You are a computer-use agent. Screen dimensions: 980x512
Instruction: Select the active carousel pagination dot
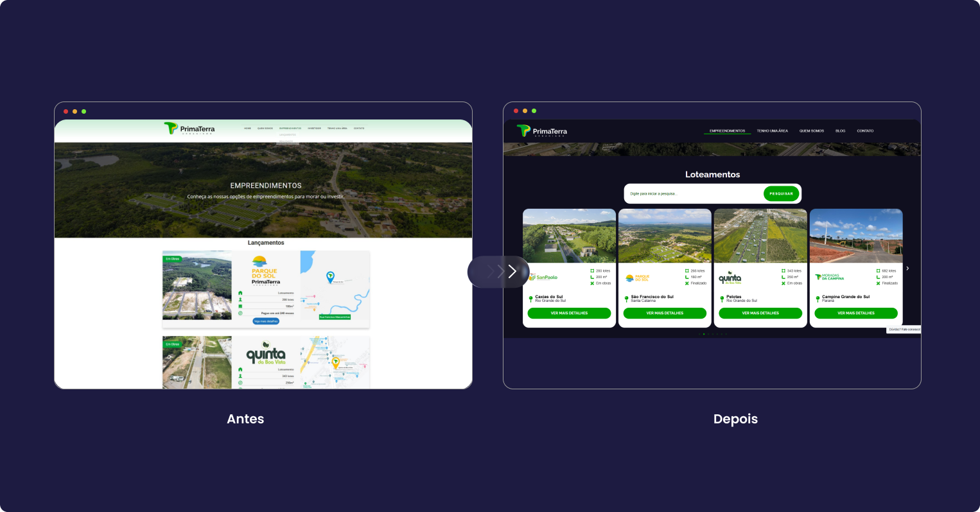coord(704,334)
